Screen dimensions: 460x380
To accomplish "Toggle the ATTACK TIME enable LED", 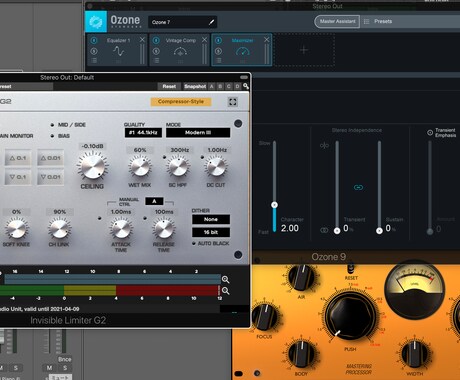I will point(99,218).
